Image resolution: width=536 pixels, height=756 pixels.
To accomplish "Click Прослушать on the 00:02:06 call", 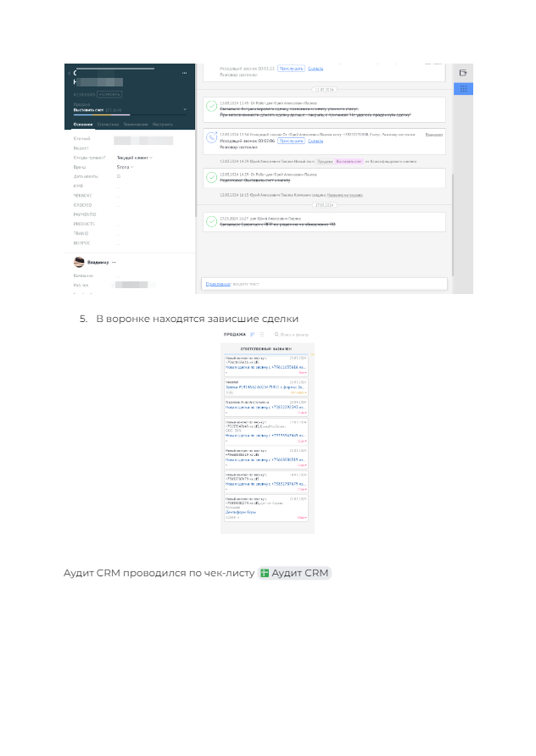I will [292, 141].
